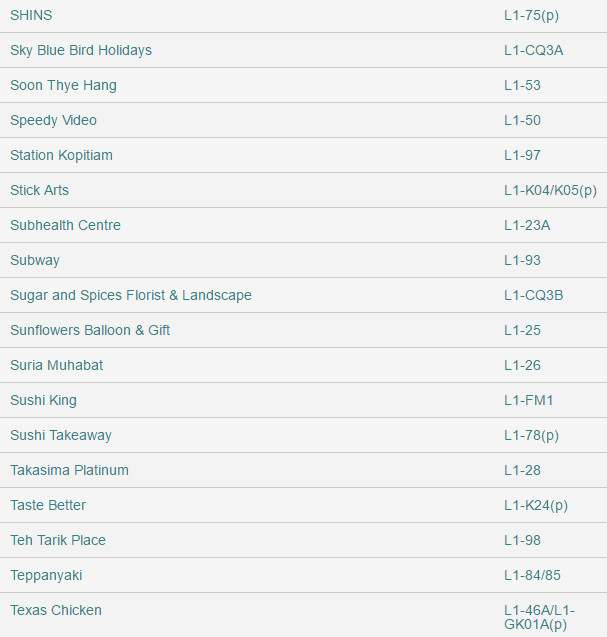Click unit number L1-CQ3B
This screenshot has width=607, height=637.
(533, 296)
